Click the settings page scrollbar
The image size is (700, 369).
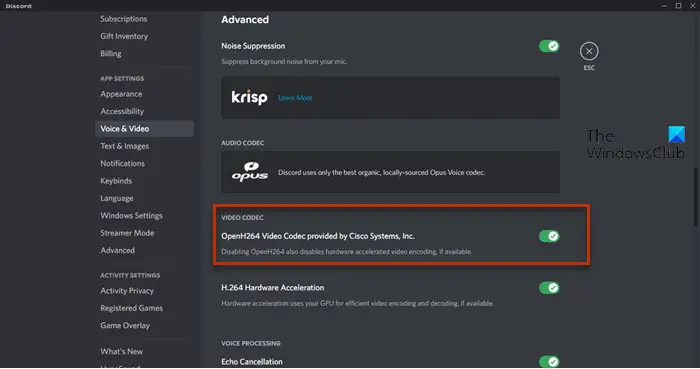click(x=696, y=196)
